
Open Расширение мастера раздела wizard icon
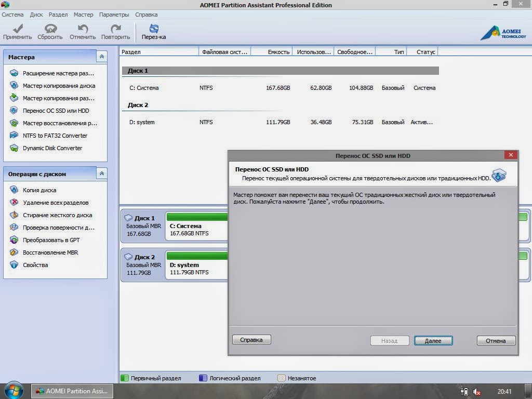click(x=14, y=73)
